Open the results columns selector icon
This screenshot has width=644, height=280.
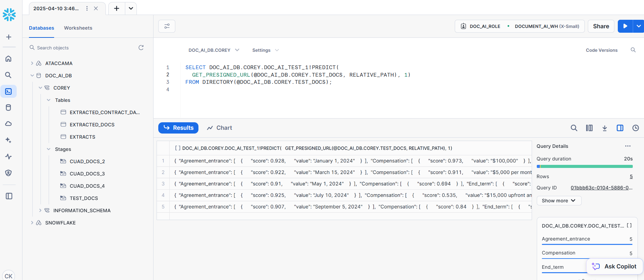(589, 128)
